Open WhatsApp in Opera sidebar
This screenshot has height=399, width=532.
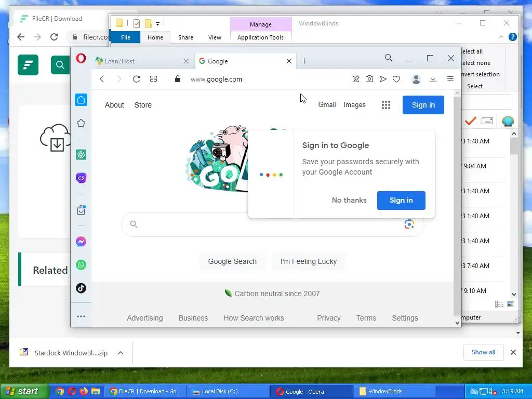coord(81,264)
